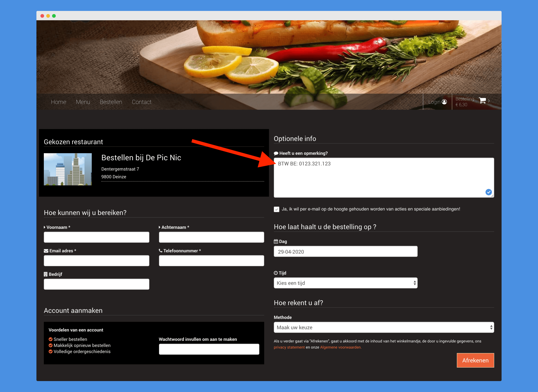Viewport: 538px width, 392px height.
Task: Open the Kies een tijd dropdown
Action: [345, 283]
